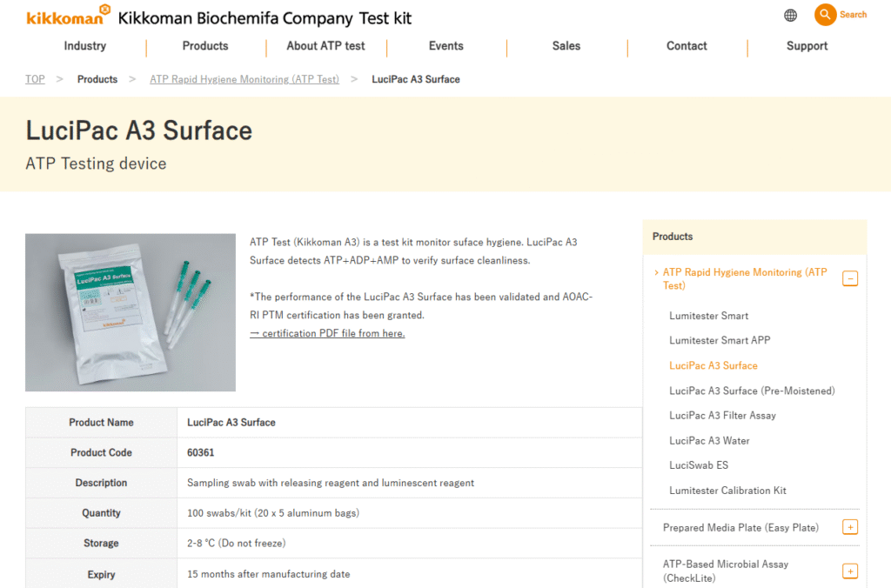Click the orange Search magnifier icon

(x=825, y=15)
